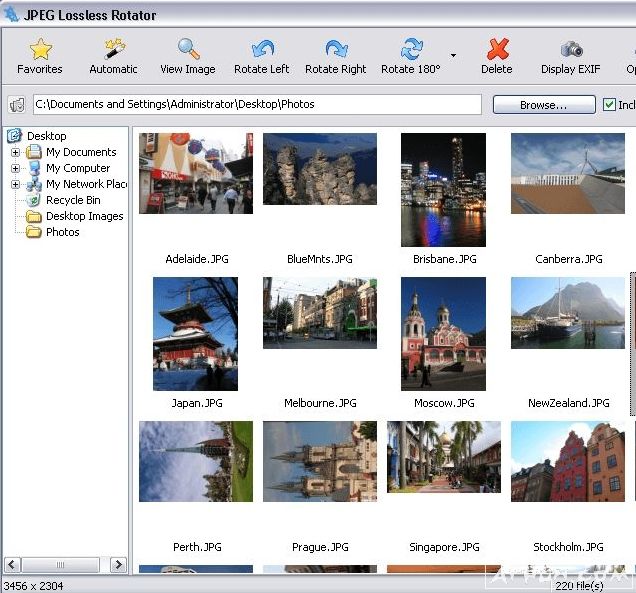Select Brisbane.JPG thumbnail

tap(443, 190)
